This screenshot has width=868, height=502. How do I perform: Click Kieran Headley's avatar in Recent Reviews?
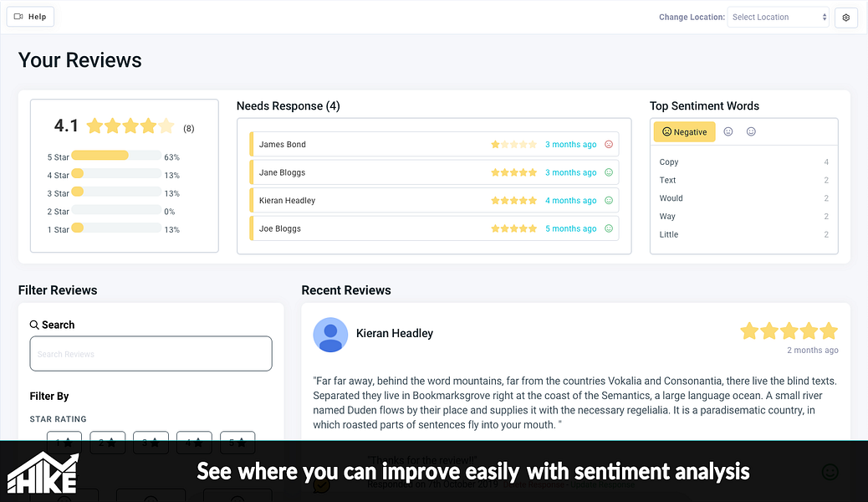(330, 335)
